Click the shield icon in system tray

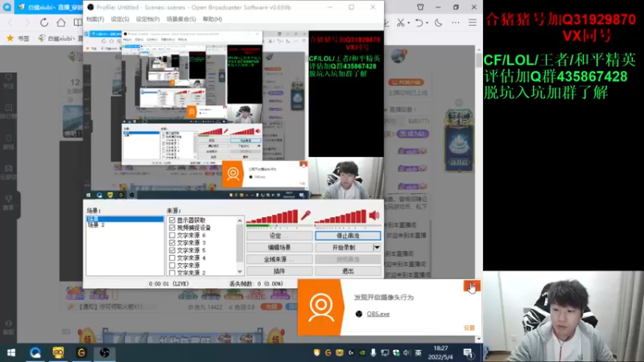point(316,352)
